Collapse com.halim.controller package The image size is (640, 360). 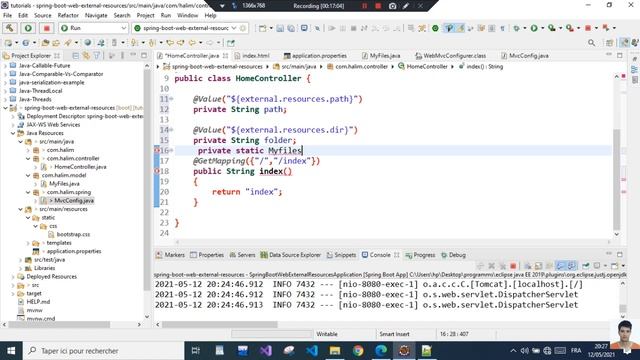[x=28, y=159]
